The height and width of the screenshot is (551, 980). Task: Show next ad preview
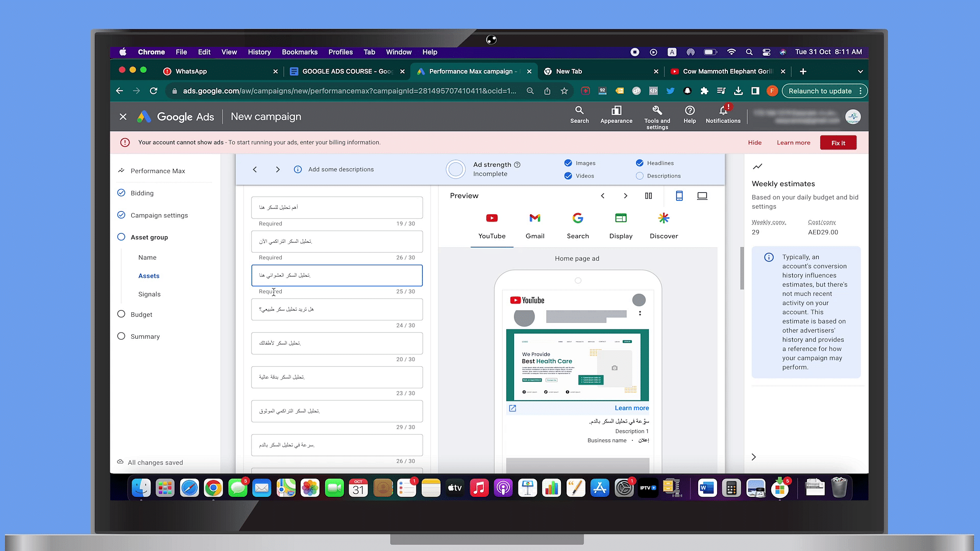(626, 196)
